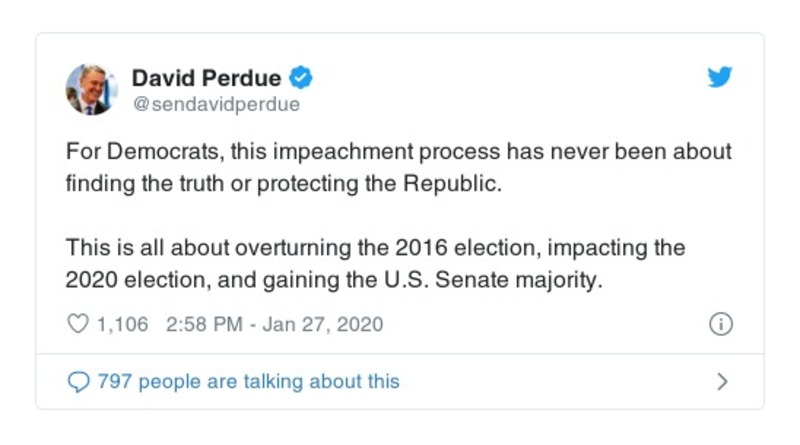The width and height of the screenshot is (800, 445).
Task: Click the Twitter bird logo
Action: [720, 79]
